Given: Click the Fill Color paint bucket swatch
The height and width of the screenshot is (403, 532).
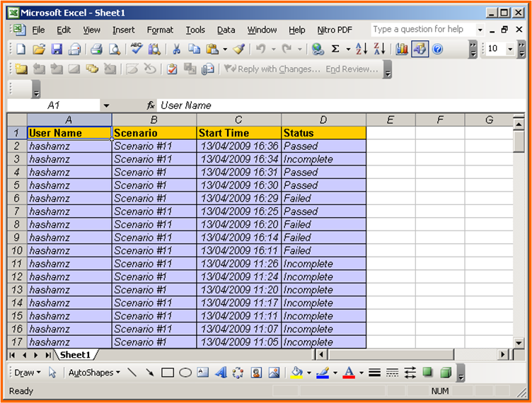Looking at the screenshot, I should [297, 373].
